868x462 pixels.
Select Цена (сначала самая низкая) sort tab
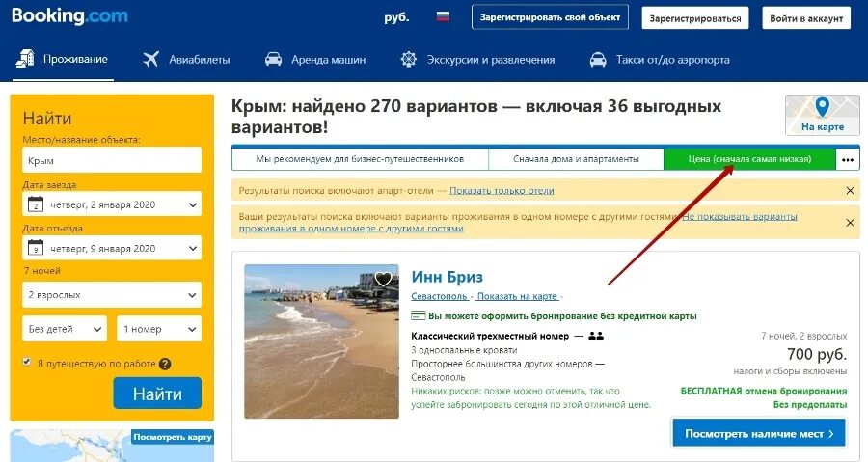point(749,159)
